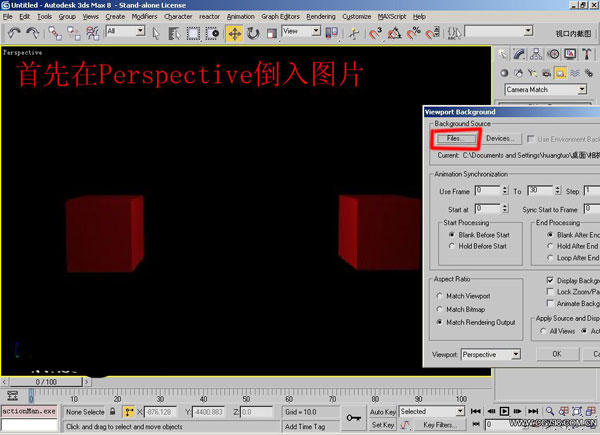Click Files button in Background Source
Image resolution: width=600 pixels, height=435 pixels.
455,138
